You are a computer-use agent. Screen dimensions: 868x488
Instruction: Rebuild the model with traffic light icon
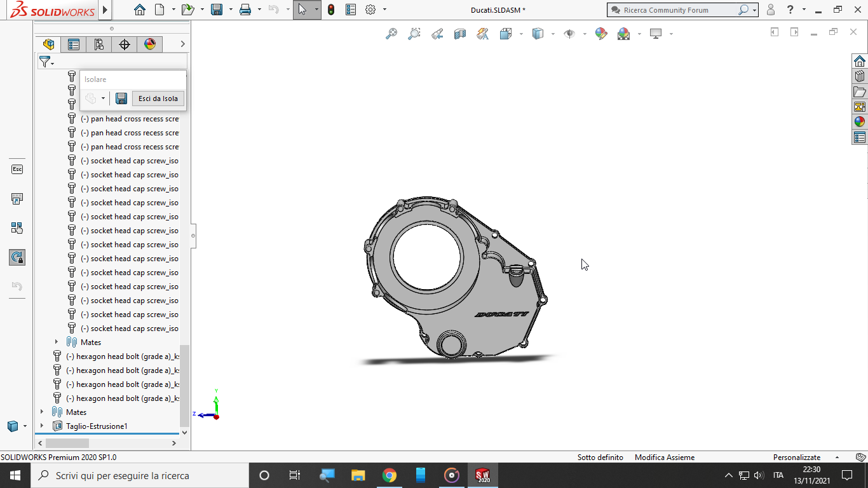pyautogui.click(x=331, y=10)
